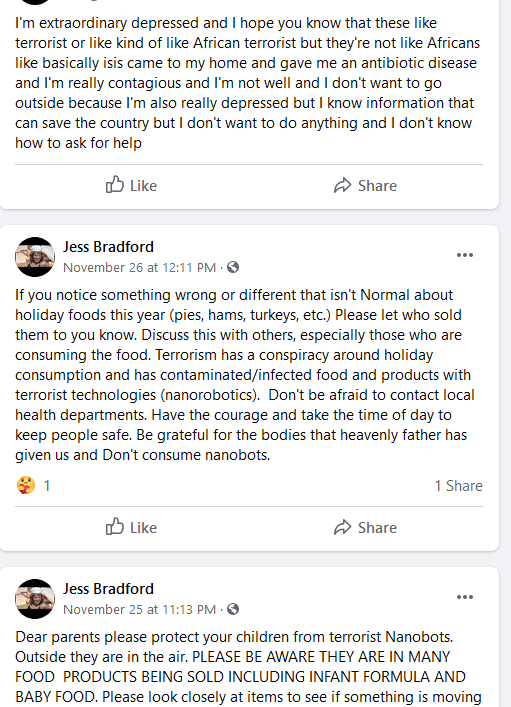View the 1 Share count on holiday foods post
The height and width of the screenshot is (707, 511).
coord(458,486)
